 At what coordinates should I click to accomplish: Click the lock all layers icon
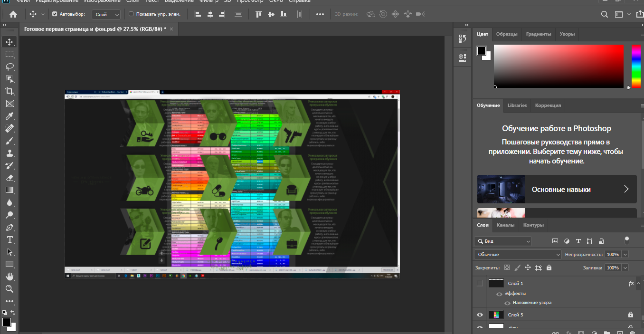[549, 268]
